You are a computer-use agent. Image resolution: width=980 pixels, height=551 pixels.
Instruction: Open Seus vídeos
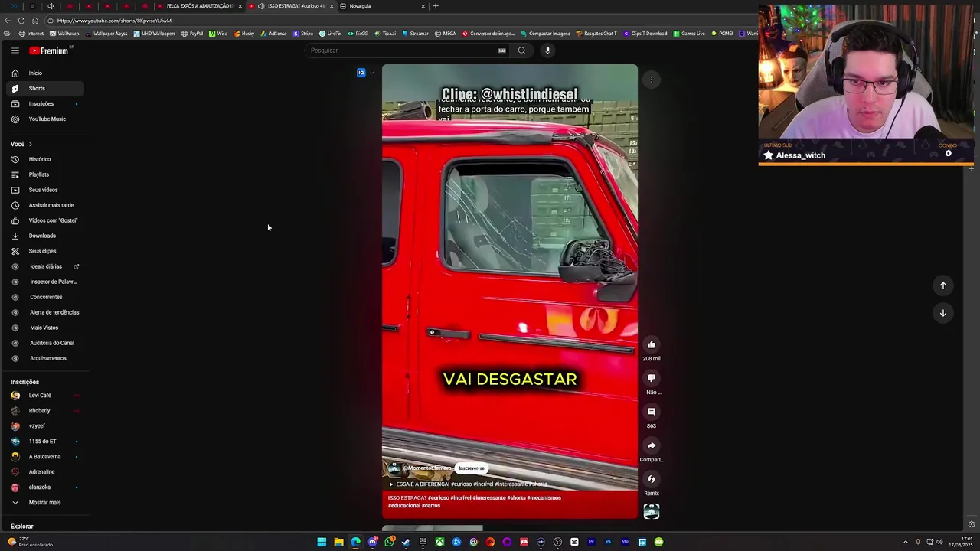[44, 190]
